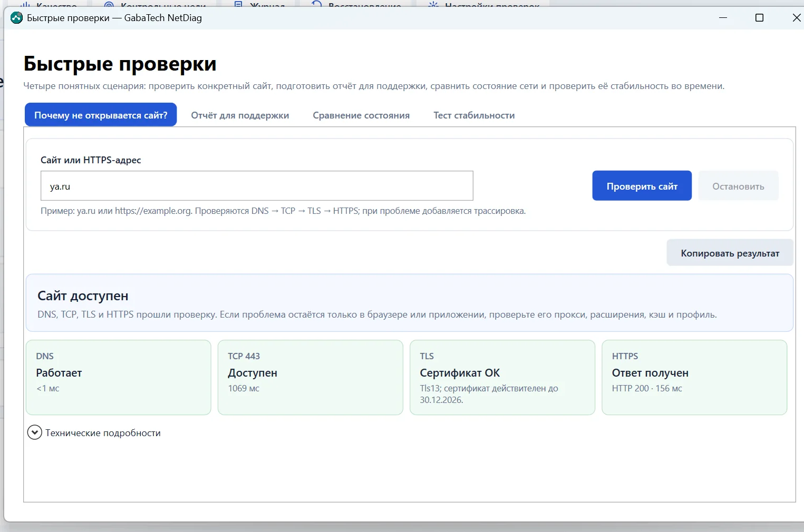Click the certificate validity note "Tls13; сертификат действителен"
This screenshot has height=532, width=804.
(489, 394)
